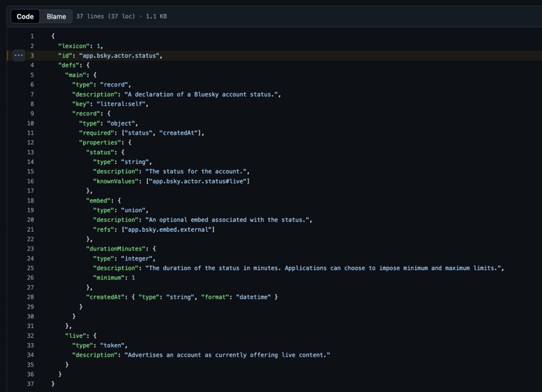Click the "knownValues" key

tap(115, 181)
